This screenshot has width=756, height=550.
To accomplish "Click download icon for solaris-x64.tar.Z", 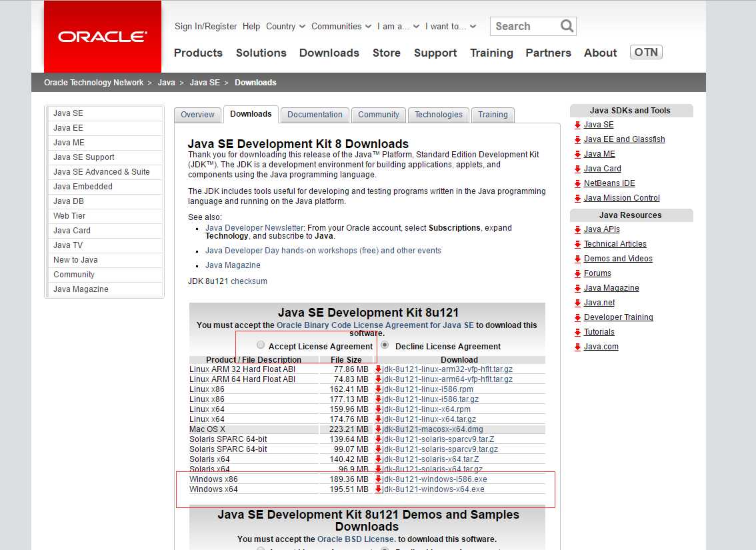I will 379,459.
